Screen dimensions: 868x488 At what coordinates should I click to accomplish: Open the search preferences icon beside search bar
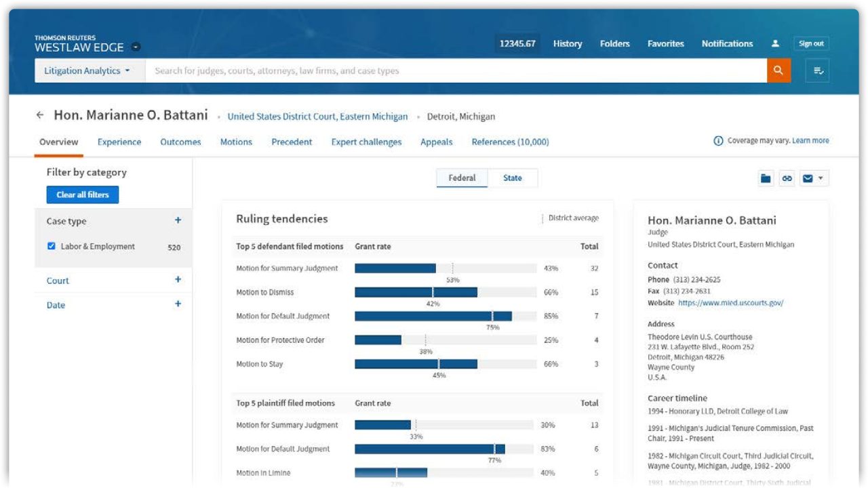817,70
